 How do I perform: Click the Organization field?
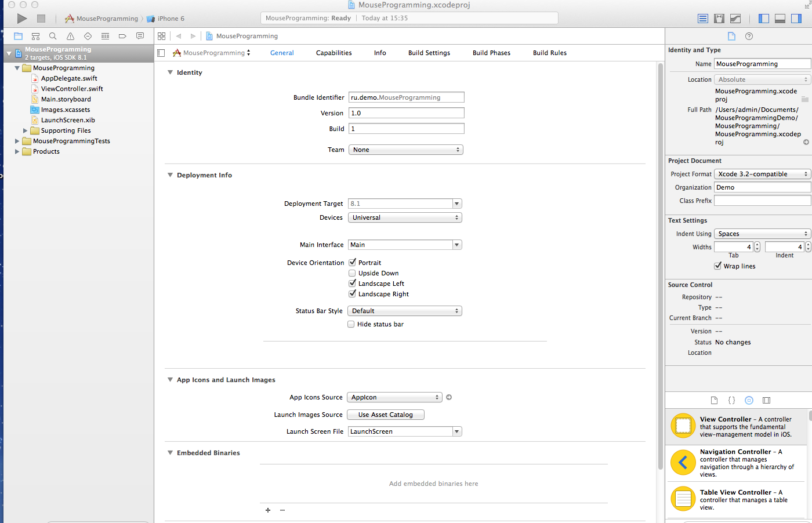pos(762,187)
